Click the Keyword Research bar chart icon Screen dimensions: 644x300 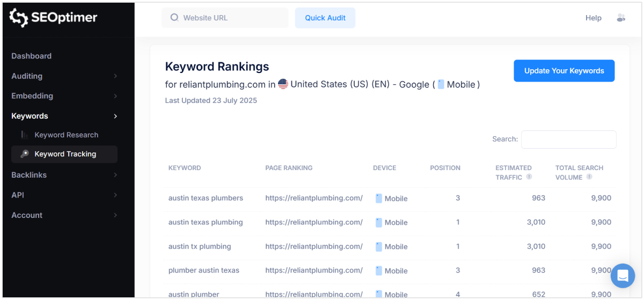point(25,135)
